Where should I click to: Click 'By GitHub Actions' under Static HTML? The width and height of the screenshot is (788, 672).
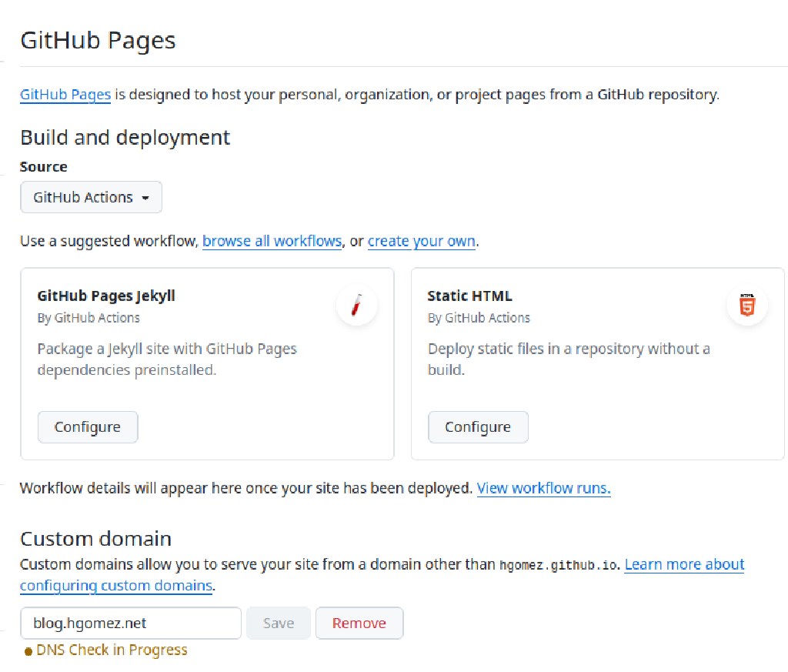click(479, 318)
